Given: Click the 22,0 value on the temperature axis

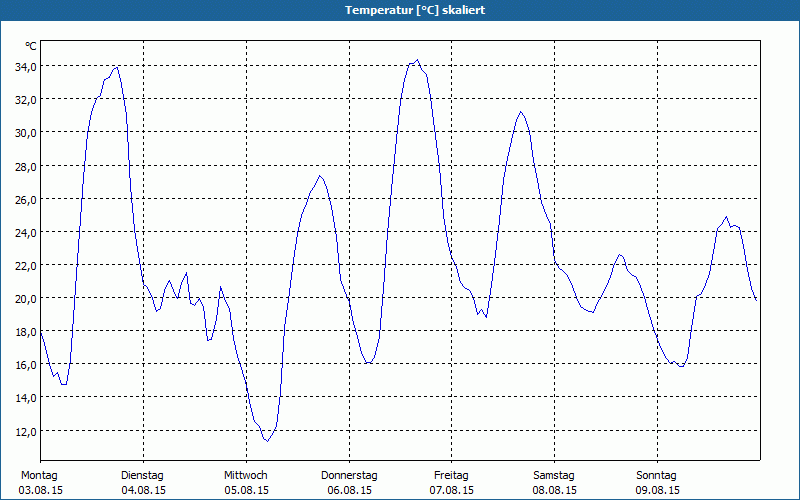Looking at the screenshot, I should 25,265.
